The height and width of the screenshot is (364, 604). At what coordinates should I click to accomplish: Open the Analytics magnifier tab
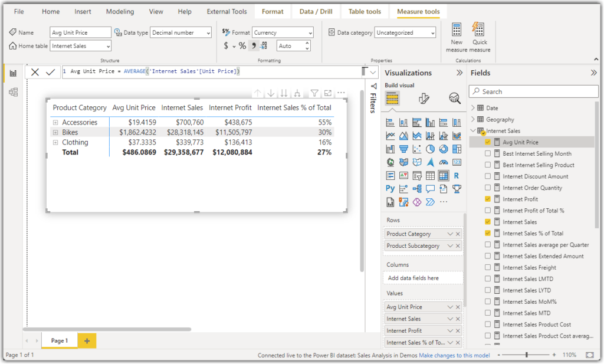pyautogui.click(x=455, y=99)
